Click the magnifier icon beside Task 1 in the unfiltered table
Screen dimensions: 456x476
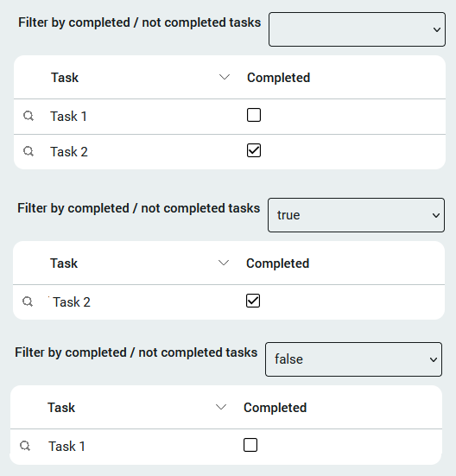point(28,116)
